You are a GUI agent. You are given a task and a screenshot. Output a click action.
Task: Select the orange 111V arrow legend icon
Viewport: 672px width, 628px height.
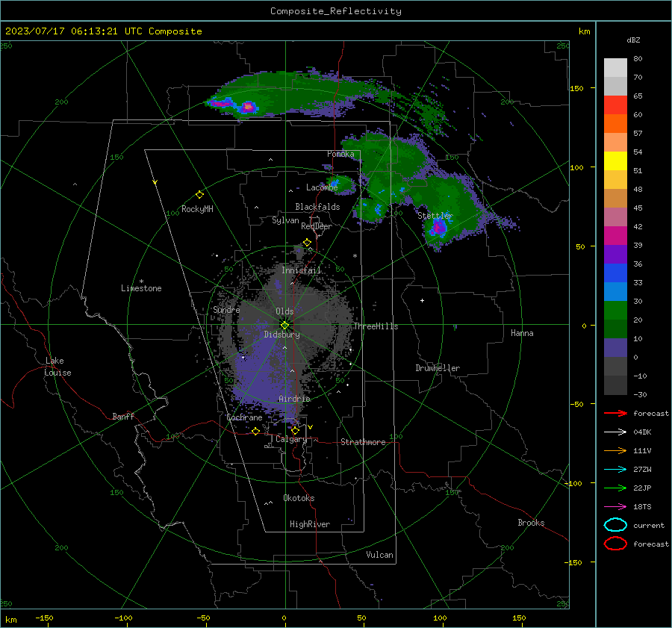[x=615, y=450]
